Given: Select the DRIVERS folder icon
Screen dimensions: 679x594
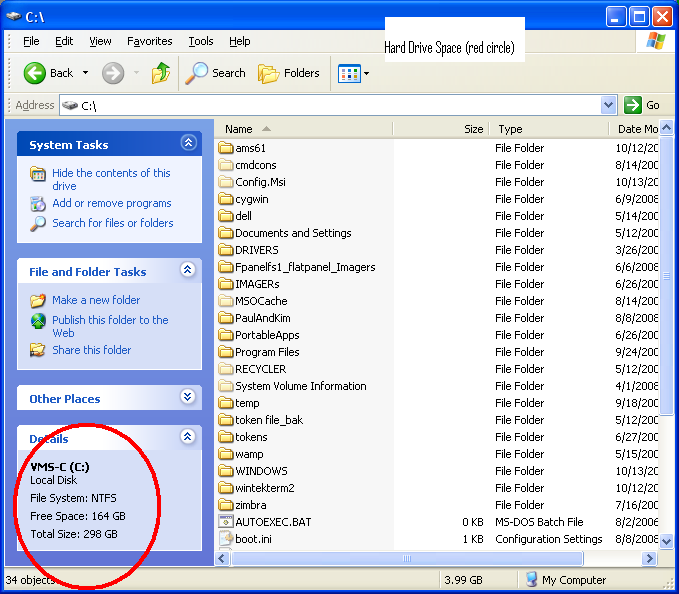Looking at the screenshot, I should pyautogui.click(x=226, y=250).
